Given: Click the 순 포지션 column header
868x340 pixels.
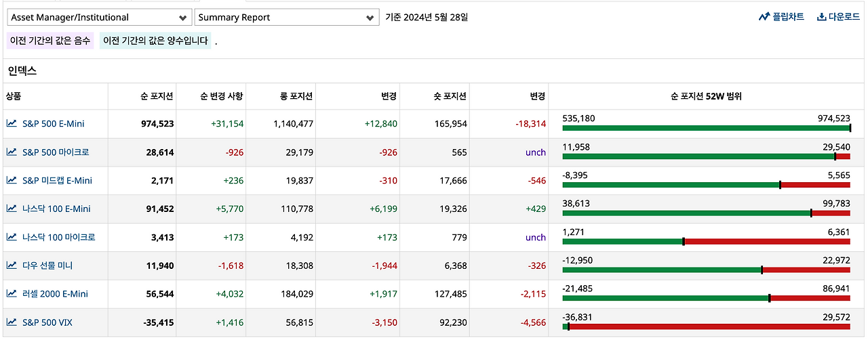Looking at the screenshot, I should [x=157, y=96].
